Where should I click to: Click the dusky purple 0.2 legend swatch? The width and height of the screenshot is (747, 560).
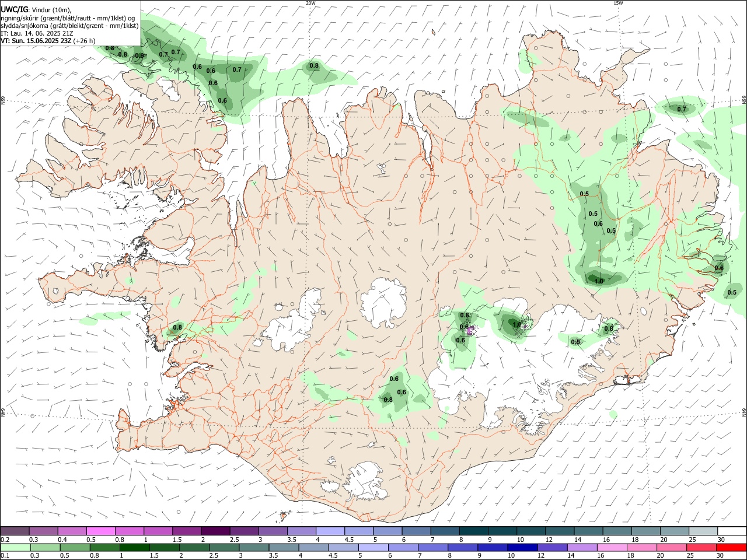click(15, 531)
